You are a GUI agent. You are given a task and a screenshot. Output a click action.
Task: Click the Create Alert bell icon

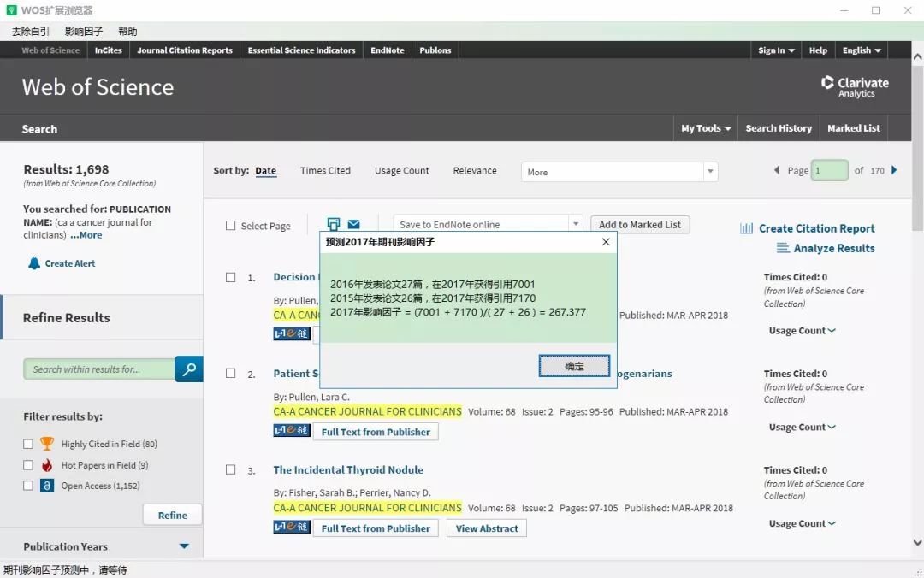34,263
